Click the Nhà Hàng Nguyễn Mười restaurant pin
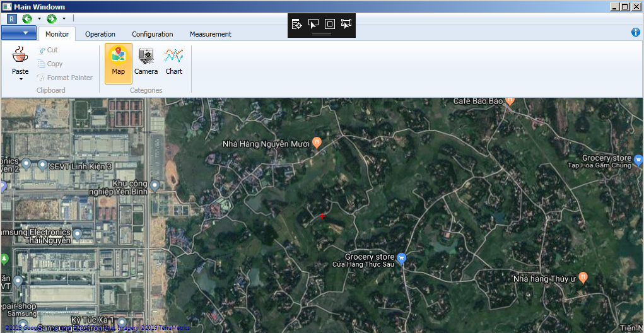 [316, 143]
